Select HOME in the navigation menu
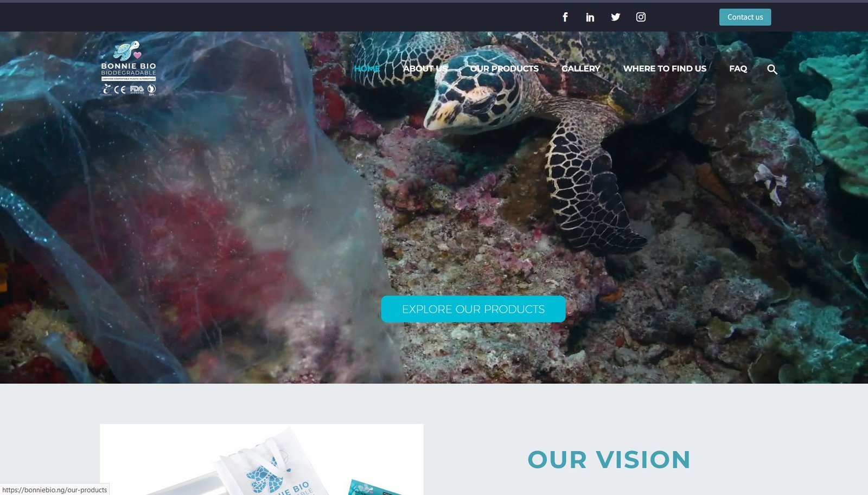Viewport: 868px width, 495px height. pos(367,68)
